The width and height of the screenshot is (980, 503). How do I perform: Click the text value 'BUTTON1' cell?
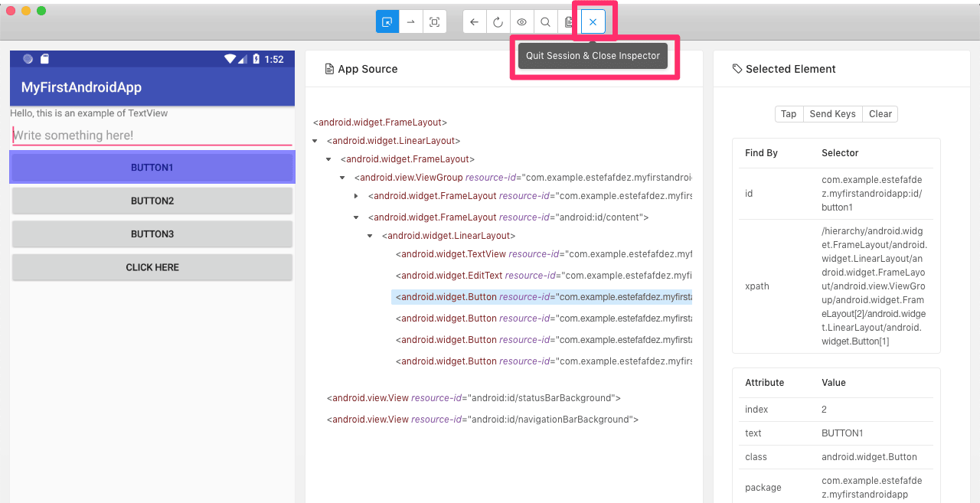point(874,433)
